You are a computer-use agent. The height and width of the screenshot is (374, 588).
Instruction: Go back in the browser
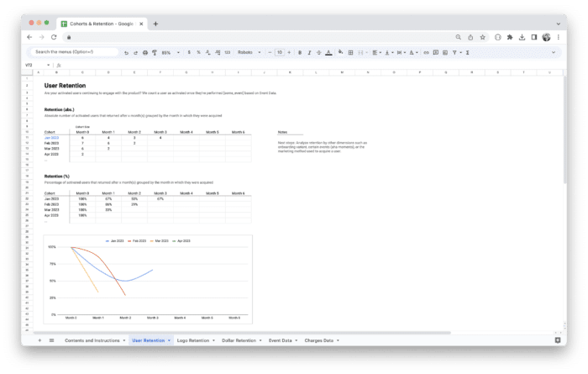29,37
